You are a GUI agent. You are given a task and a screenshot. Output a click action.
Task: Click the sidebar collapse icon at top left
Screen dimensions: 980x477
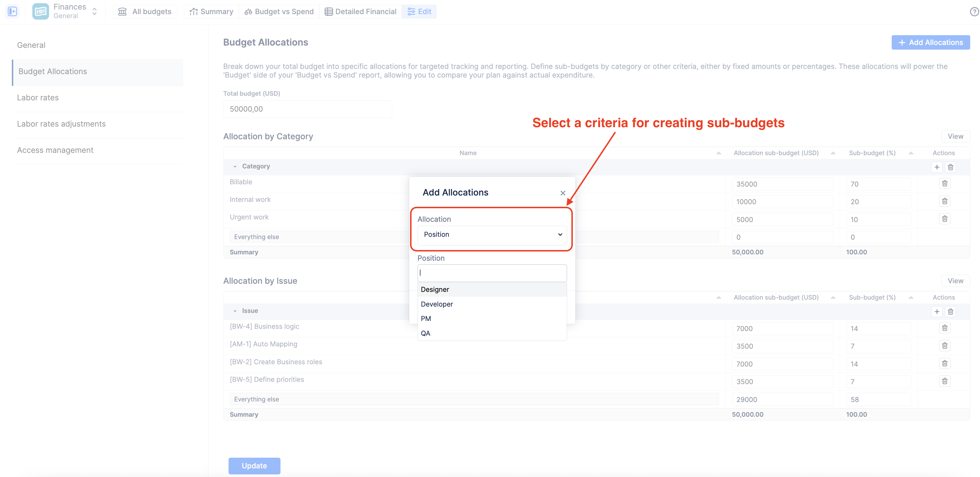coord(12,12)
